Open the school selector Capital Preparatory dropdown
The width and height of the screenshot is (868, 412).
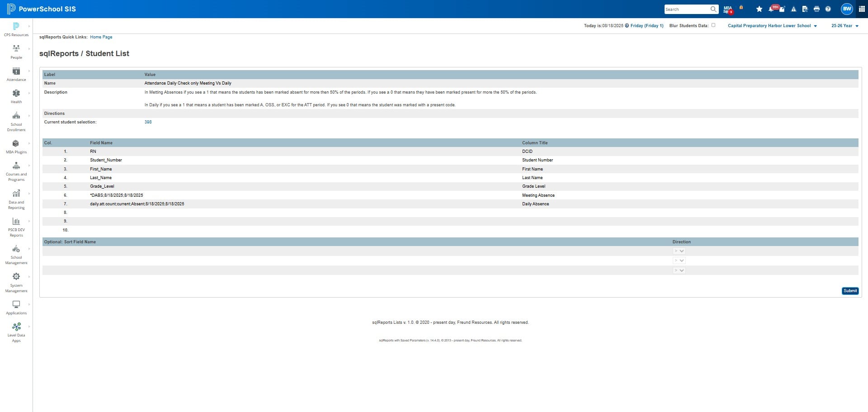(772, 26)
